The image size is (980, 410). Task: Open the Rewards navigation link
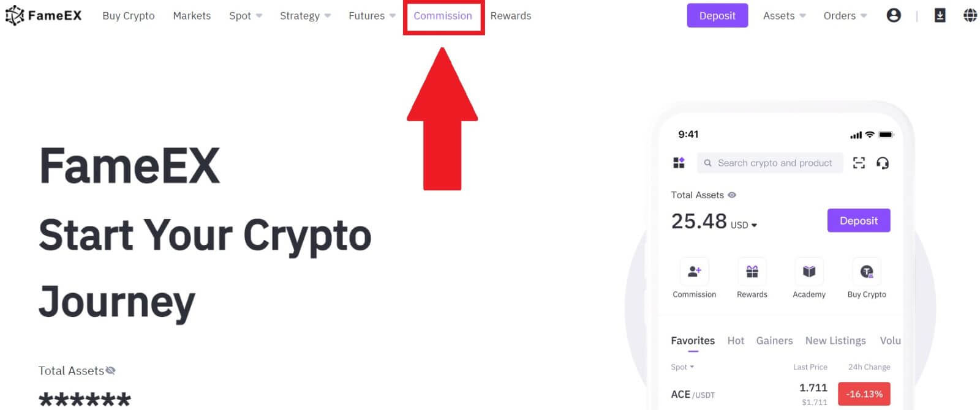click(511, 15)
